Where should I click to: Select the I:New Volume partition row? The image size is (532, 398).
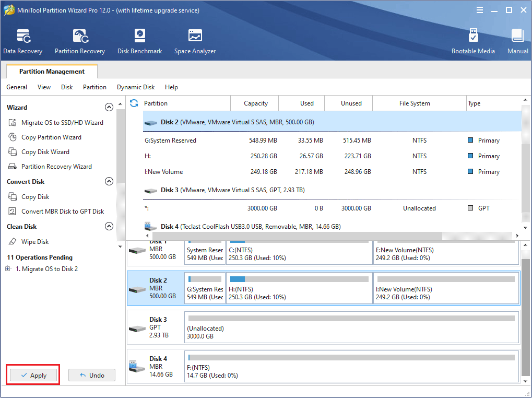(x=332, y=171)
